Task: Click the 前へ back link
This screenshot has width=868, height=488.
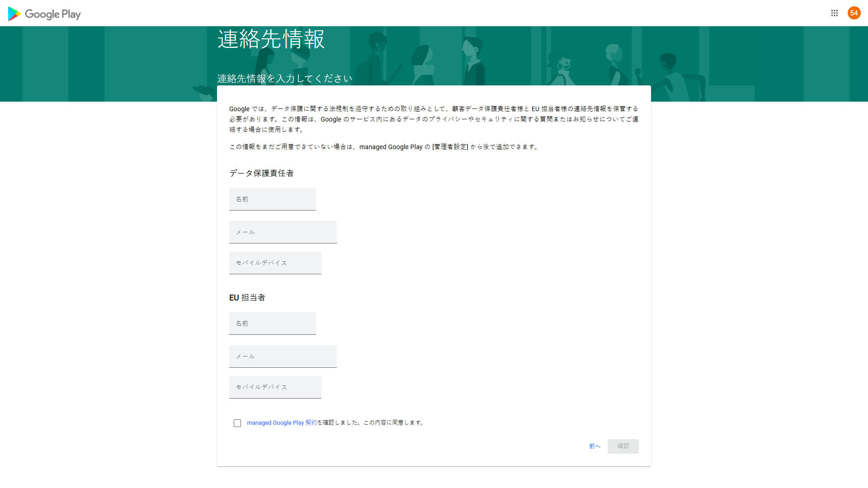Action: coord(594,446)
